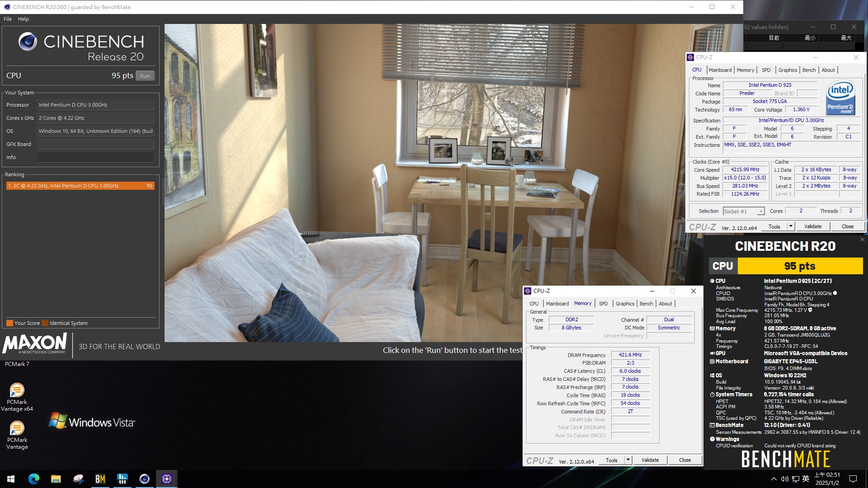Open the PCMark Vantage desktop shortcut
Viewport: 868px width, 488px height.
(x=17, y=435)
